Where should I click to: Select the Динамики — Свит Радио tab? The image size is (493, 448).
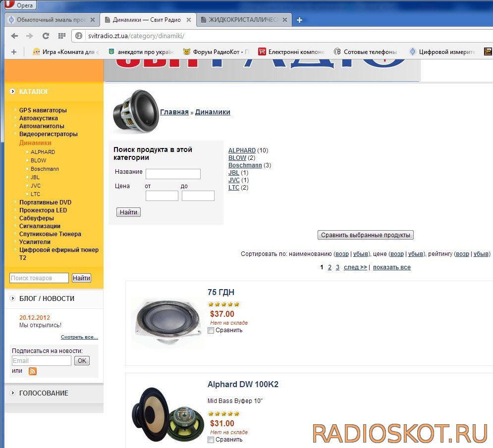click(x=148, y=20)
